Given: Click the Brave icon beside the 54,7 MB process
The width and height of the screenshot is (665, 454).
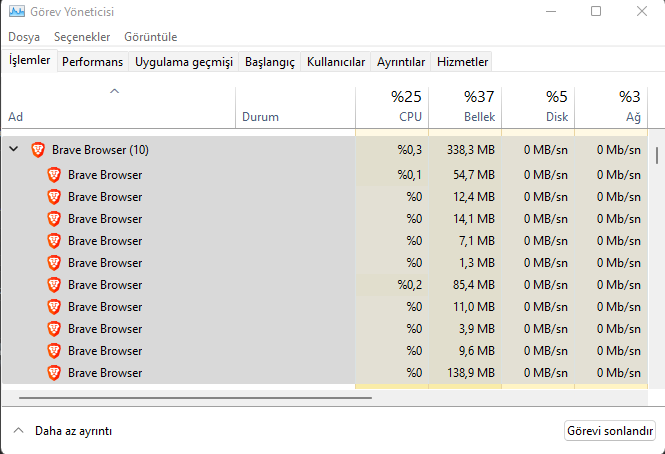Looking at the screenshot, I should [x=54, y=175].
